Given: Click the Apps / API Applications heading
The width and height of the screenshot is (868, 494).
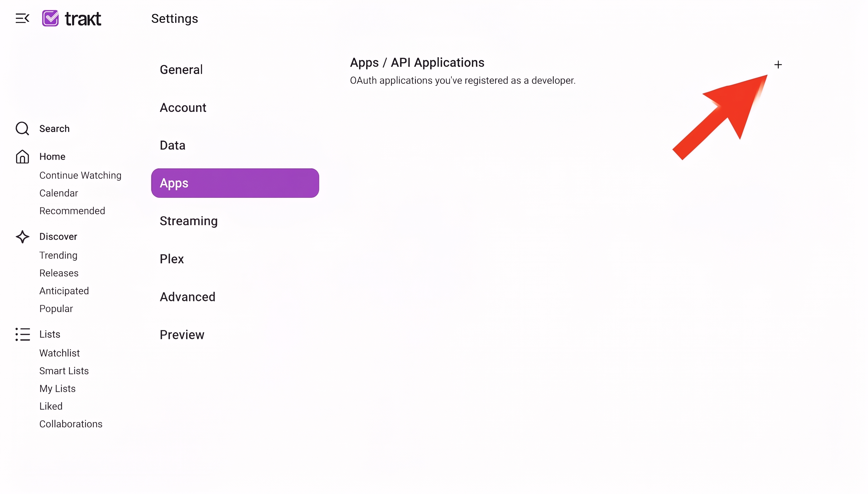Looking at the screenshot, I should point(417,63).
